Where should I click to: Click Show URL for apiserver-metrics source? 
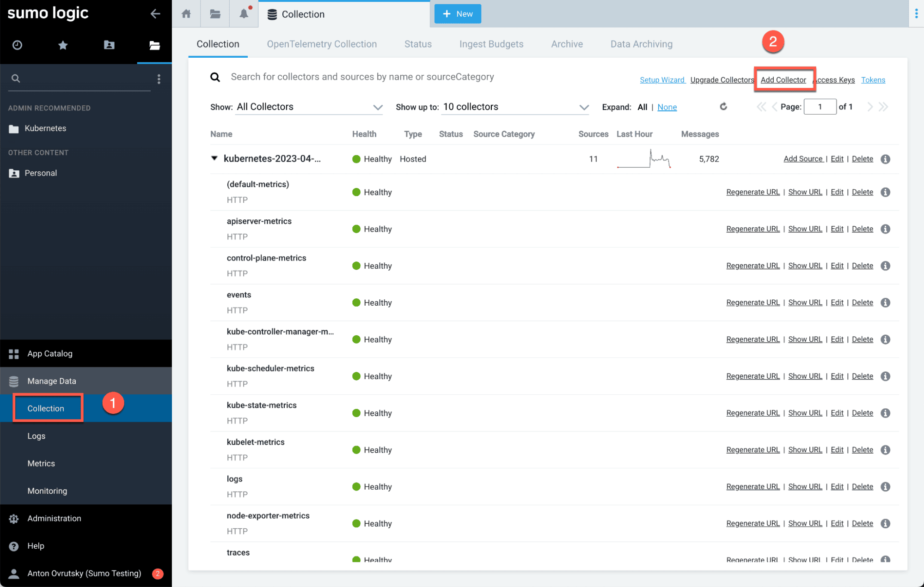805,229
